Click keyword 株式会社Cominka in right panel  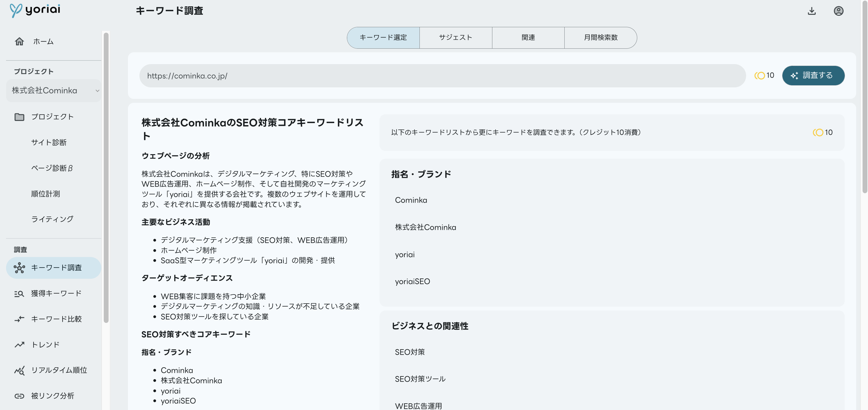click(x=425, y=227)
